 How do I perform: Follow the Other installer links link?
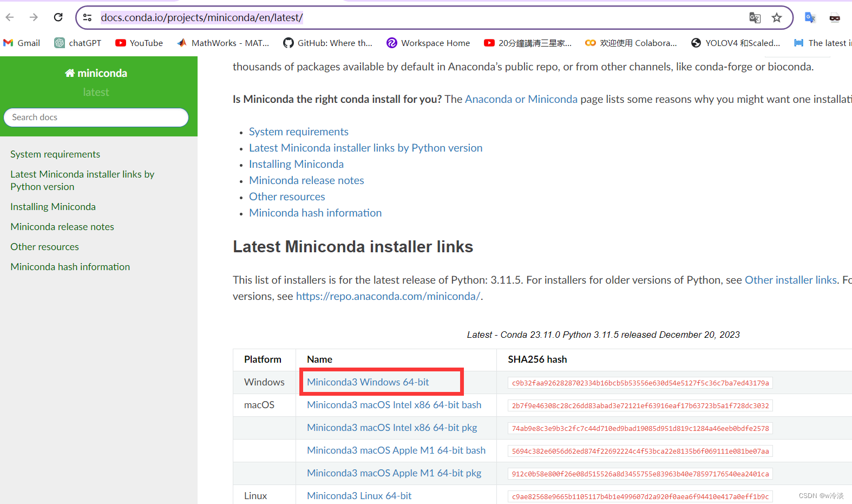pyautogui.click(x=791, y=280)
